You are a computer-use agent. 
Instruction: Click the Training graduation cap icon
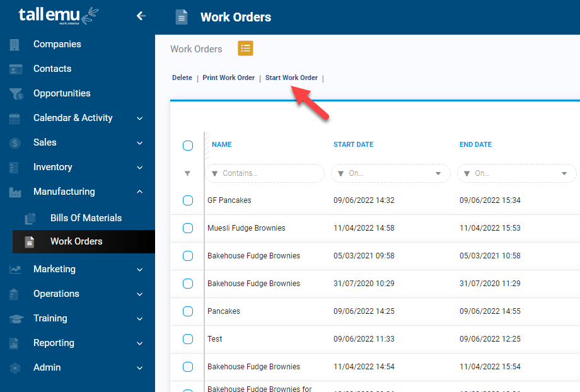point(16,319)
